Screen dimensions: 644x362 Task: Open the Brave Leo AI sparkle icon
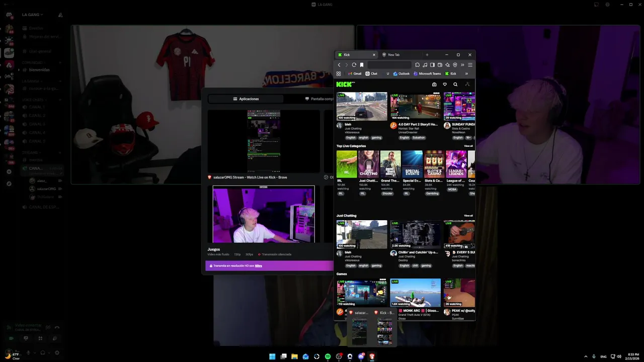pyautogui.click(x=447, y=65)
